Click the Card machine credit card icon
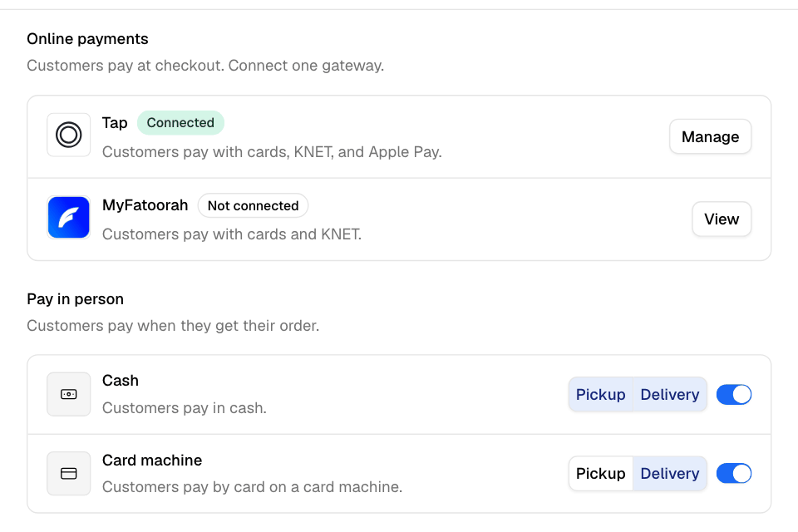Viewport: 798px width, 532px height. click(x=69, y=474)
